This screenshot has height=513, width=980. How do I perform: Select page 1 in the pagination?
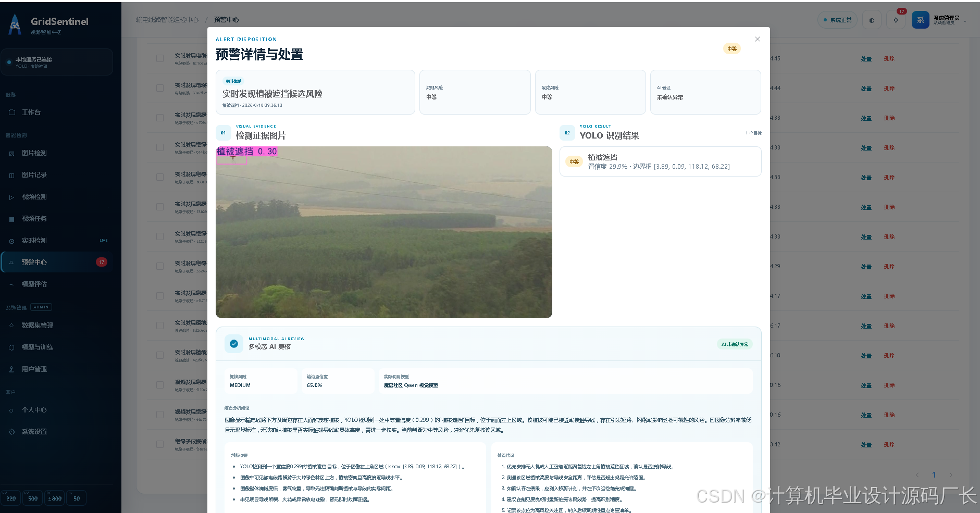pyautogui.click(x=934, y=475)
